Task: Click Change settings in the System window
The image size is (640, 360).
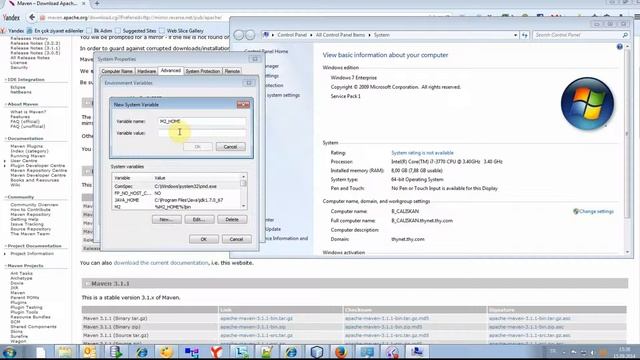Action: (x=596, y=211)
